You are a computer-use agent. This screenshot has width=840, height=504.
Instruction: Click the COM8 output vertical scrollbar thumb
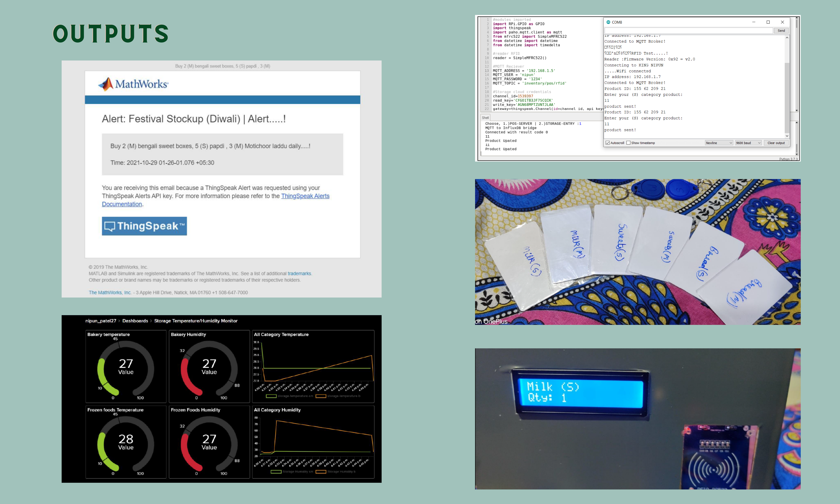point(787,98)
